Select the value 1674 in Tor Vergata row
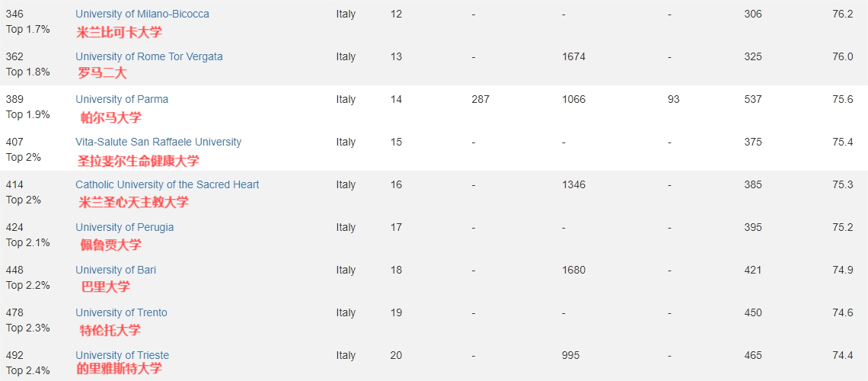 [x=573, y=56]
